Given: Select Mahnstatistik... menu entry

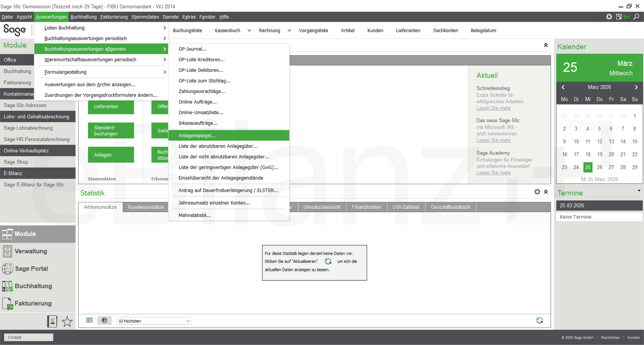Looking at the screenshot, I should (229, 215).
